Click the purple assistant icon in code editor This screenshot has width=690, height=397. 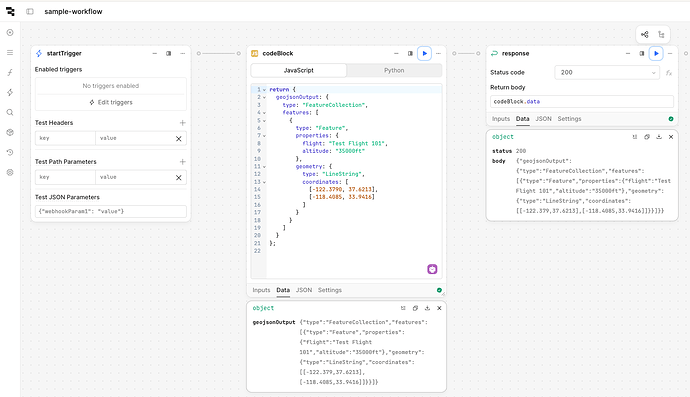pos(432,269)
